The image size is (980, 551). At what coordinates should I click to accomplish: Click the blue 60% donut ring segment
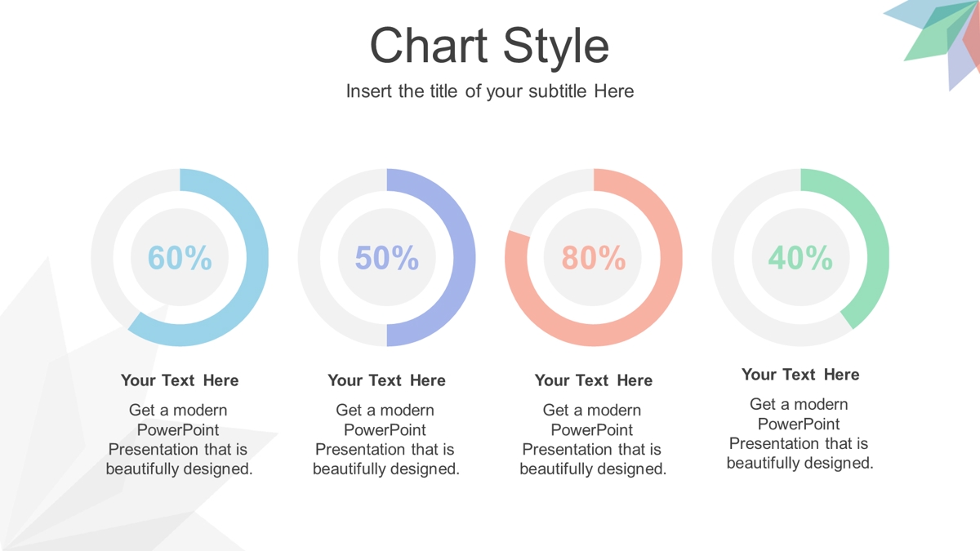pos(256,258)
